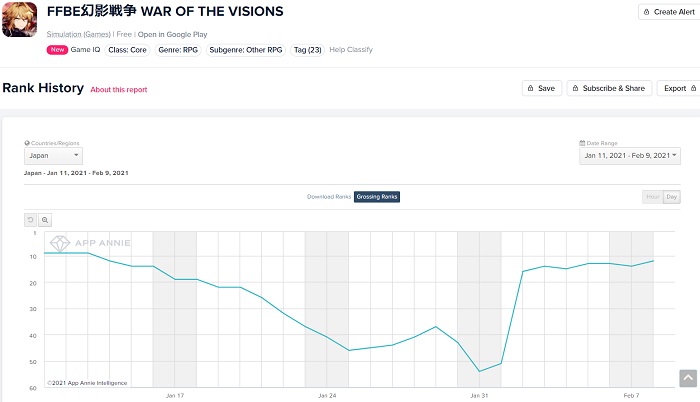Open the Simulation (Games) category link

[x=79, y=34]
